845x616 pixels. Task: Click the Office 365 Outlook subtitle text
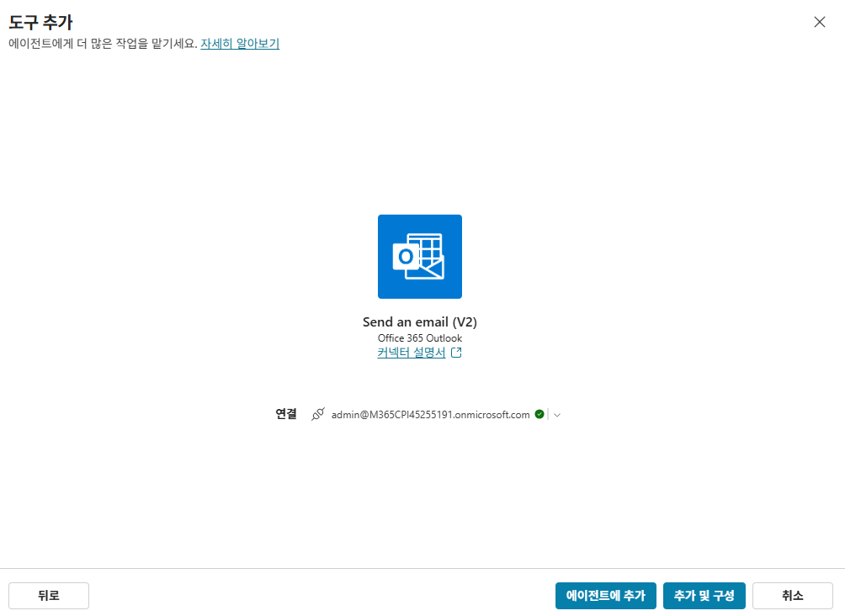tap(420, 338)
